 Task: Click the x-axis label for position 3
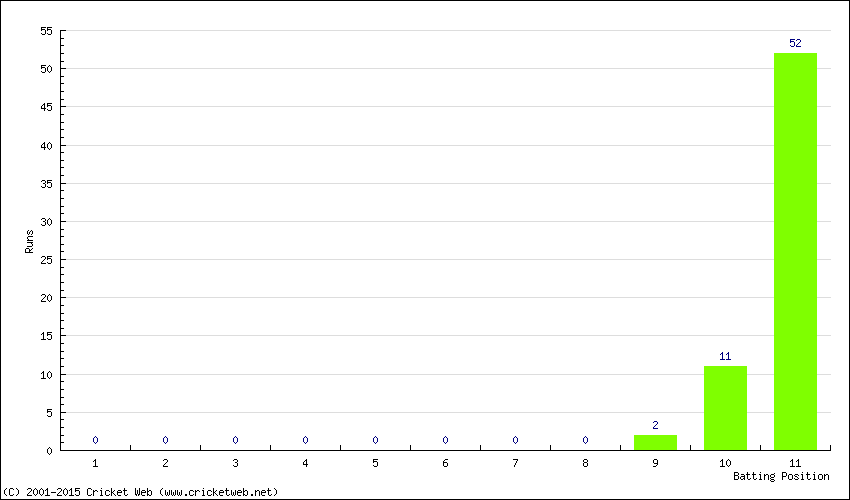coord(235,463)
